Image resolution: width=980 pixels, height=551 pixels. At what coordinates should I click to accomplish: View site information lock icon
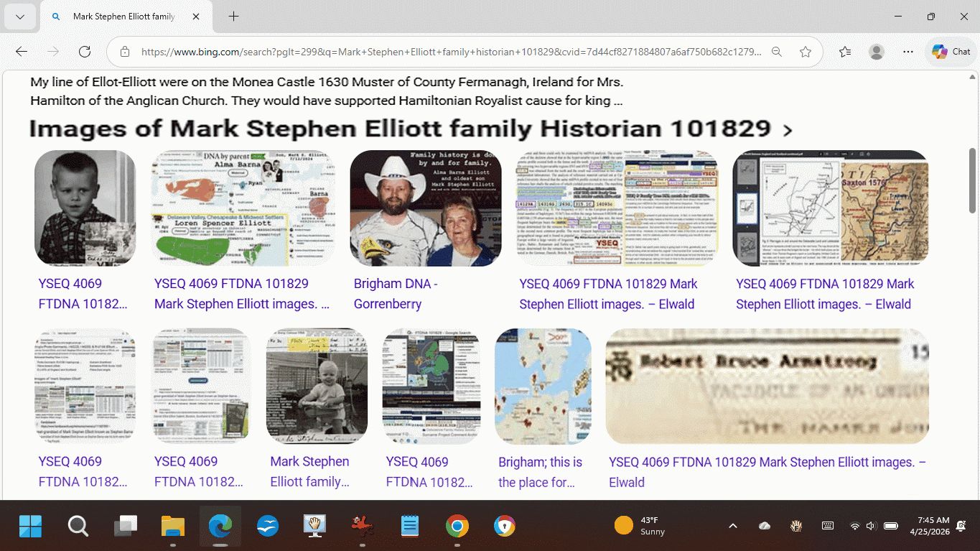pyautogui.click(x=125, y=52)
